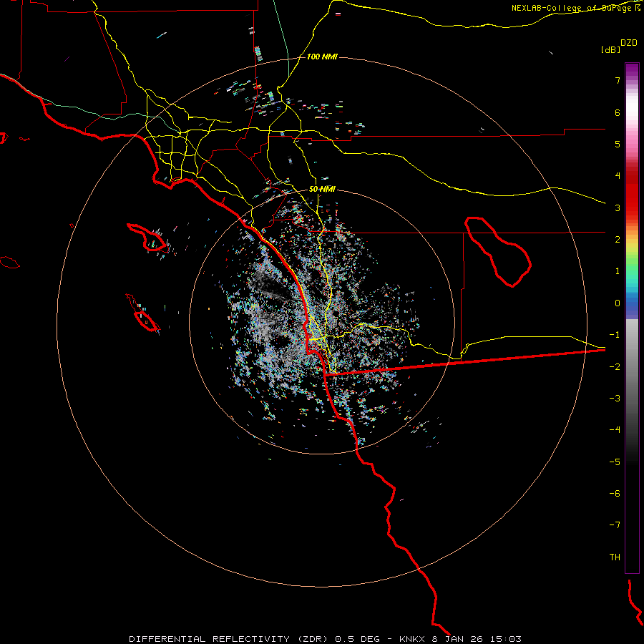644x644 pixels.
Task: Click the 5 value on the color scale
Action: [618, 144]
